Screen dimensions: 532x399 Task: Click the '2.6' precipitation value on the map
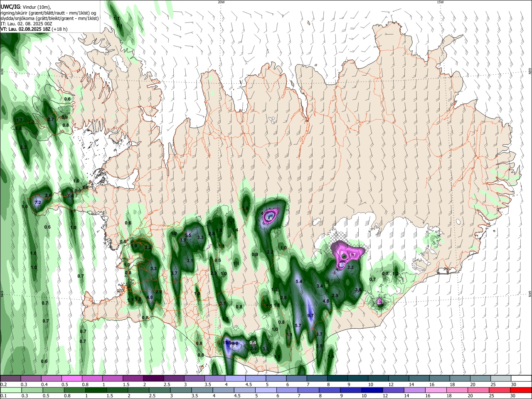click(48, 195)
